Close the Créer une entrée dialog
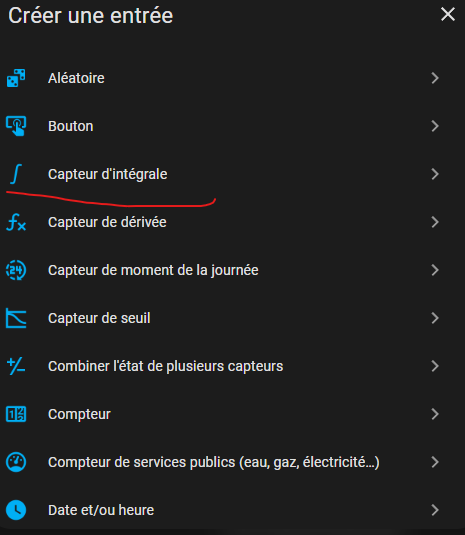 448,15
